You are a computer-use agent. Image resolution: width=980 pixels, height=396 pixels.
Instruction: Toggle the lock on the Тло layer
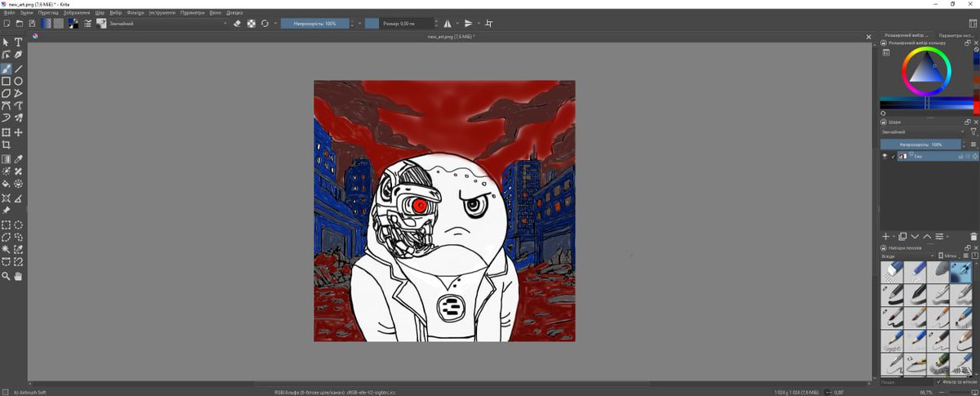[x=960, y=156]
